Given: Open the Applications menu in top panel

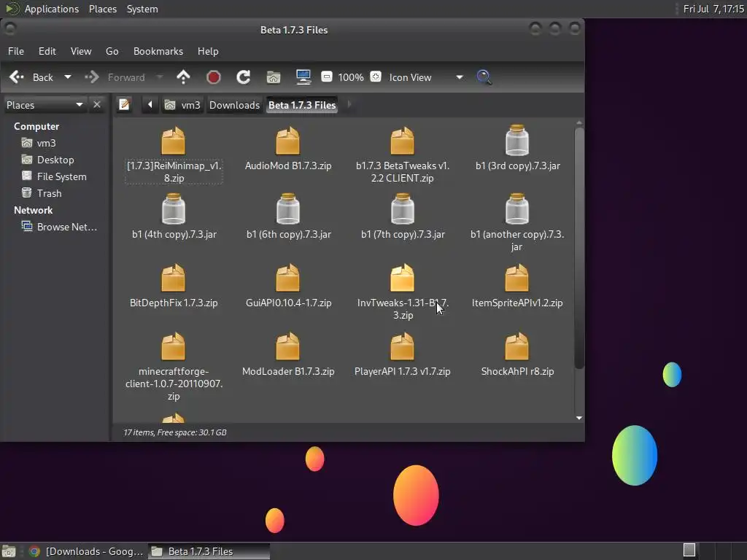Looking at the screenshot, I should [52, 9].
